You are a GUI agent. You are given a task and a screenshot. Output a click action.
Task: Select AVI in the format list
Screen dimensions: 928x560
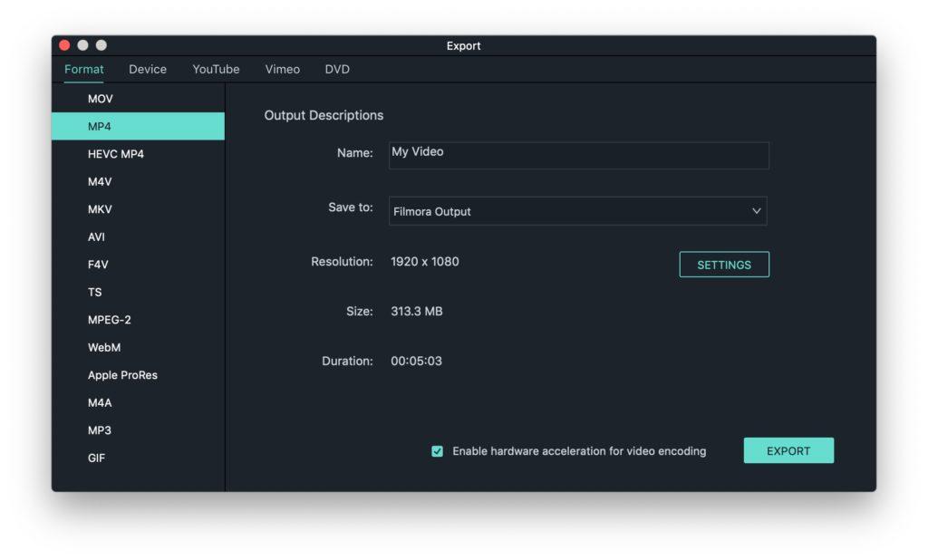pyautogui.click(x=96, y=237)
